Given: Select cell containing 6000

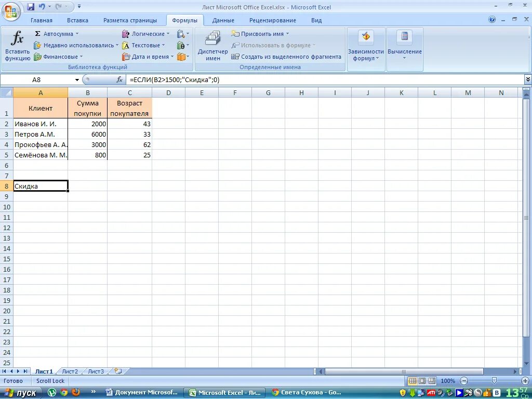Looking at the screenshot, I should pos(87,135).
